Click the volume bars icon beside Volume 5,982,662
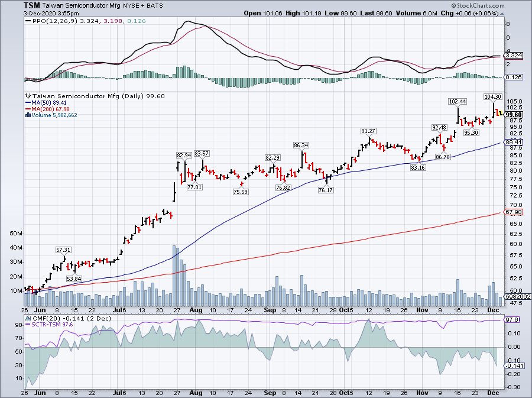Screen dimensions: 532x398 [28, 115]
